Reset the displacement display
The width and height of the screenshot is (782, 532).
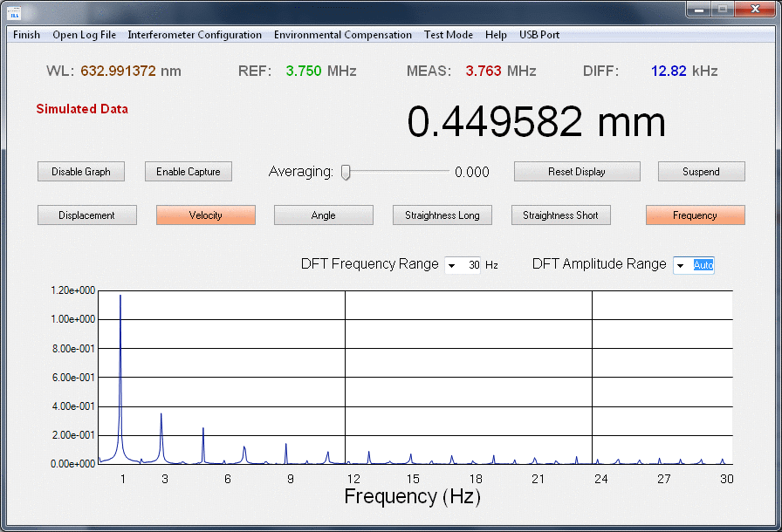(576, 171)
